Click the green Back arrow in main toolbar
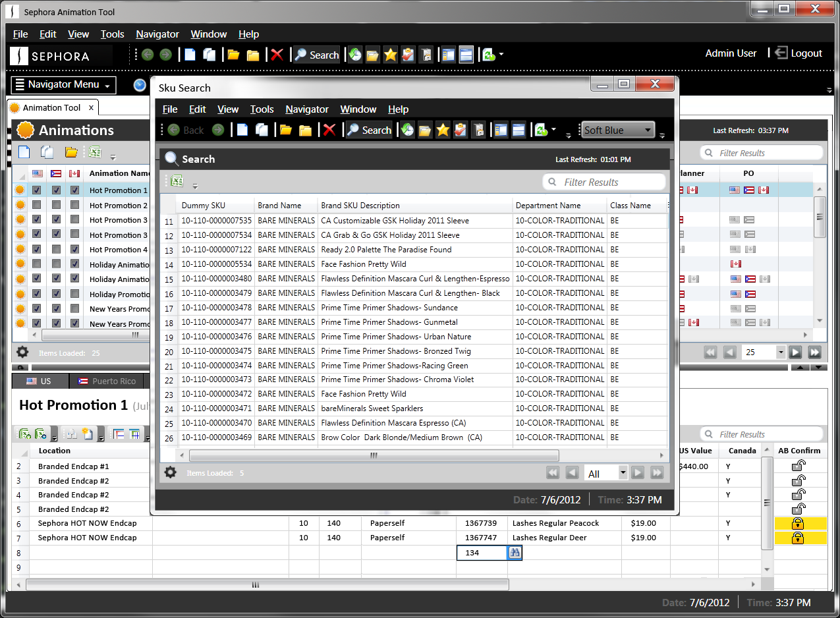Image resolution: width=840 pixels, height=618 pixels. pos(148,55)
